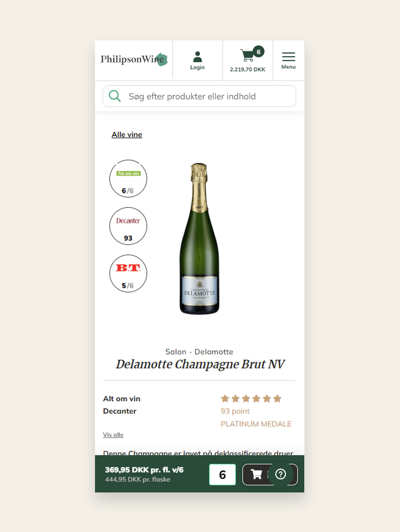Click the product title Delamotte Champagne Brut NV
This screenshot has height=532, width=400.
click(x=200, y=364)
